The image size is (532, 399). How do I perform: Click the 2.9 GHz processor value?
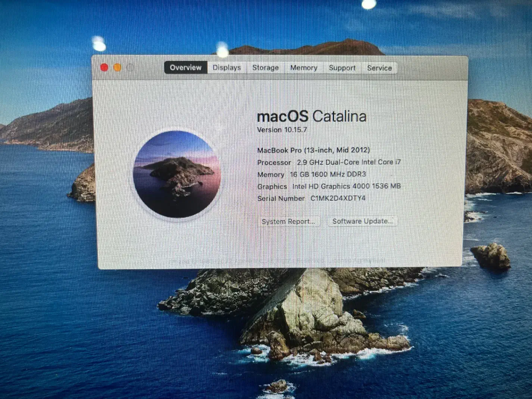point(349,162)
